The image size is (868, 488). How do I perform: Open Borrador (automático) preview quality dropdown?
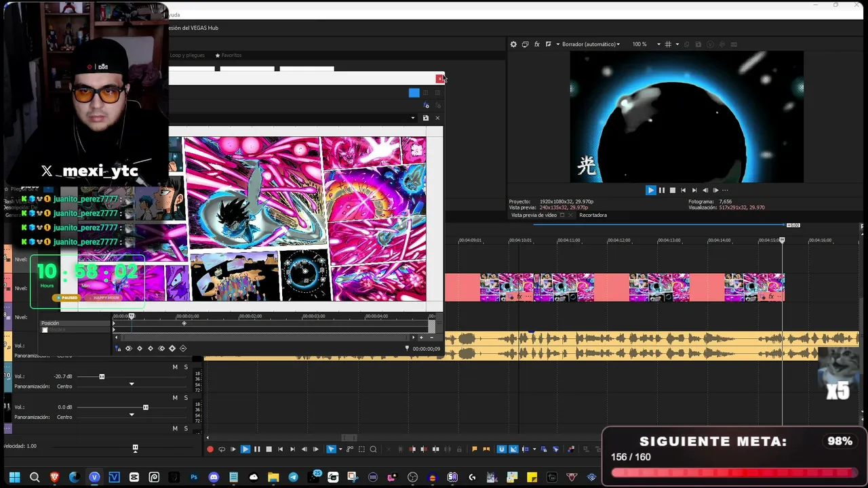[x=591, y=44]
